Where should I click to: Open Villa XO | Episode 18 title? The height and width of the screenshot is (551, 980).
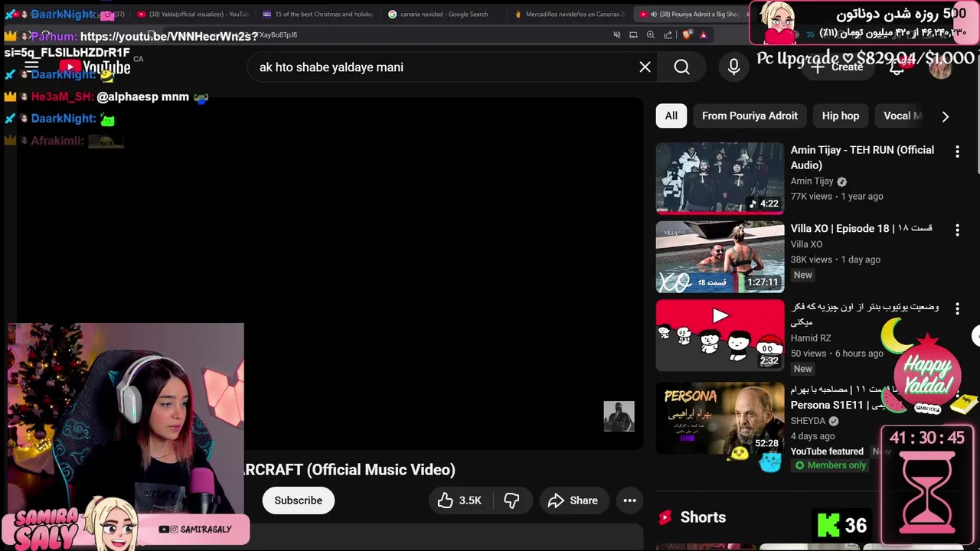(861, 228)
